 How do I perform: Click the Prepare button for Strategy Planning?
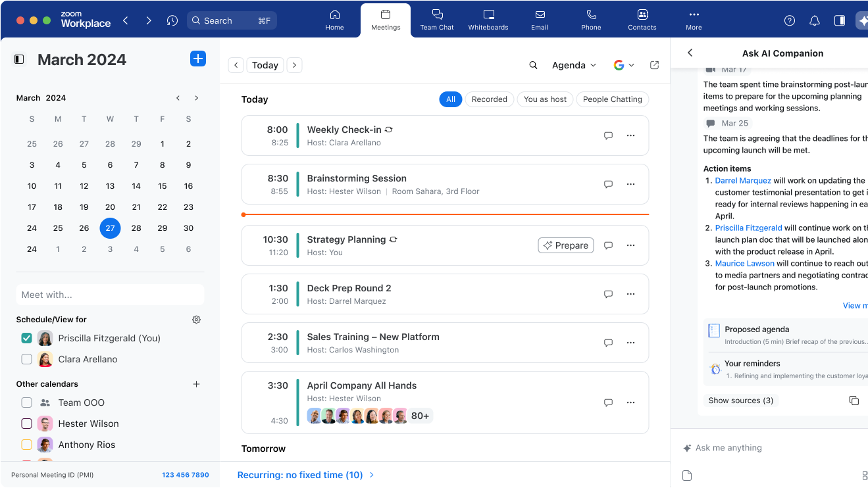[x=565, y=245]
